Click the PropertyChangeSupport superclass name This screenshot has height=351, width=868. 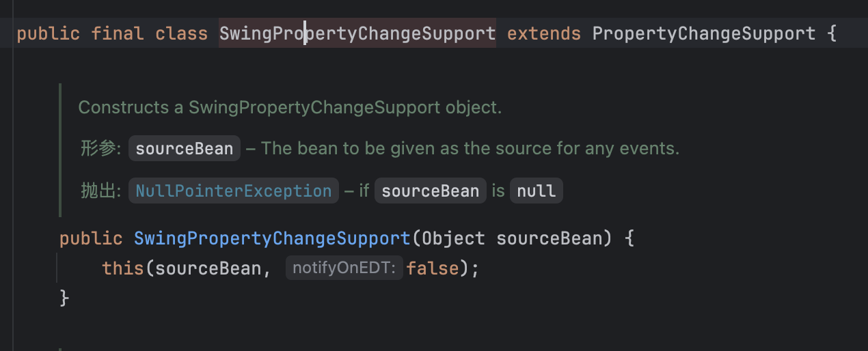pos(704,33)
